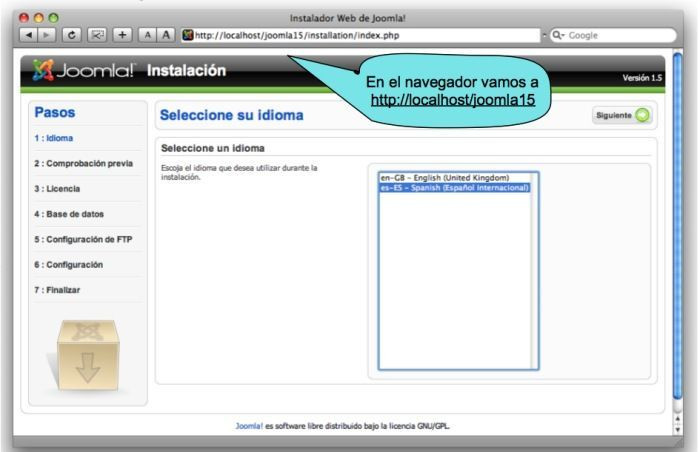Viewport: 700px width, 452px height.
Task: Open step 5 Configuración de FTP
Action: point(69,239)
